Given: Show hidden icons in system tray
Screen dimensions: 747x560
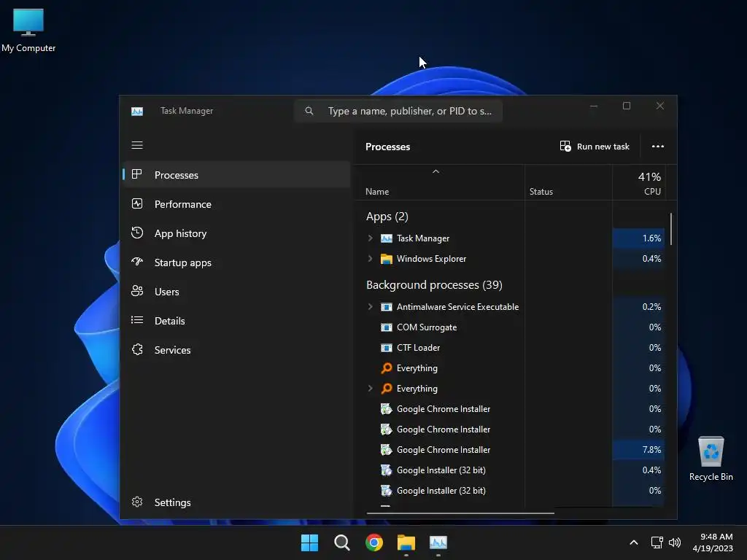Looking at the screenshot, I should click(x=634, y=542).
